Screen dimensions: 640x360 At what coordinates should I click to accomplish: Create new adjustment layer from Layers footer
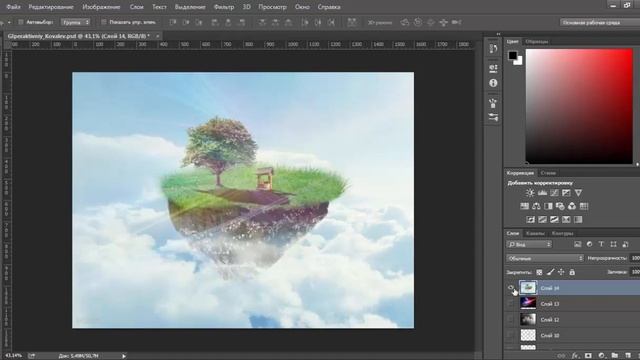601,356
